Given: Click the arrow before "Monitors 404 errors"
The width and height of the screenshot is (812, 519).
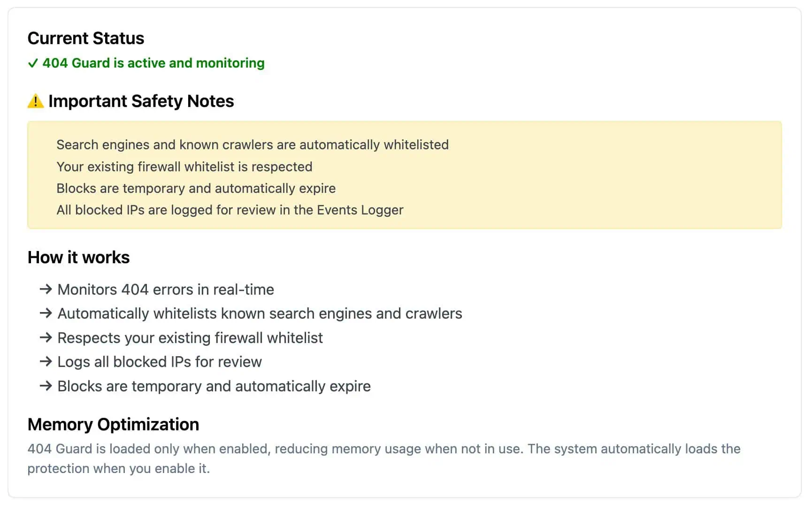Looking at the screenshot, I should 46,289.
